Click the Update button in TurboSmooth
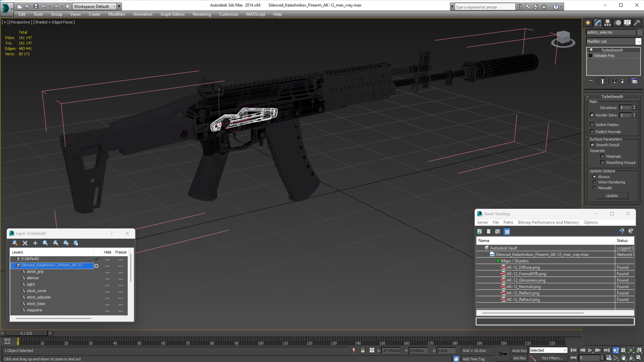The height and width of the screenshot is (362, 644). tap(611, 196)
